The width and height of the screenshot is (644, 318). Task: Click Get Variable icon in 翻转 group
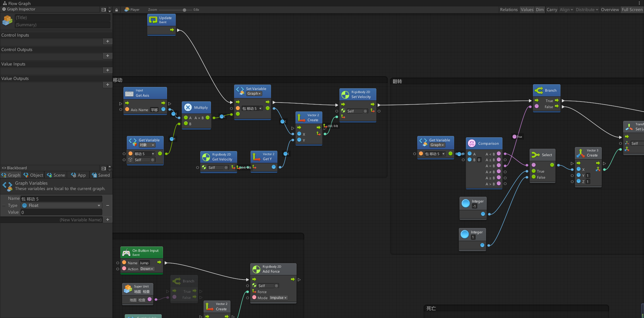tap(423, 142)
